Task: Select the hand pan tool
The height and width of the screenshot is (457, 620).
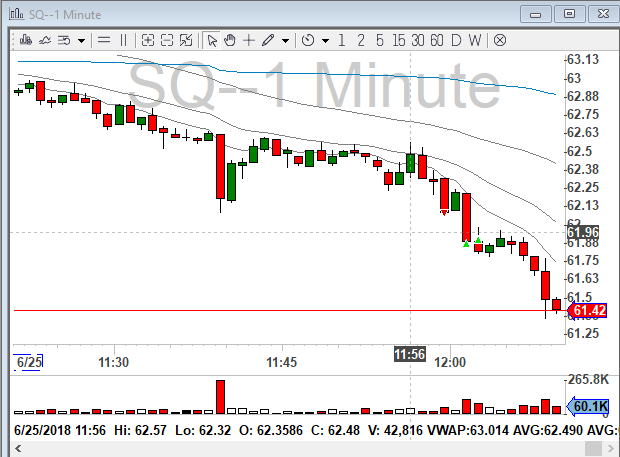Action: point(230,40)
